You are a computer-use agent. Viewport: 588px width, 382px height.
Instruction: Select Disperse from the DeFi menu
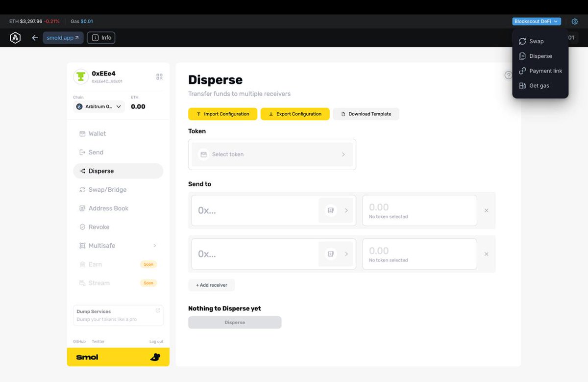point(540,56)
